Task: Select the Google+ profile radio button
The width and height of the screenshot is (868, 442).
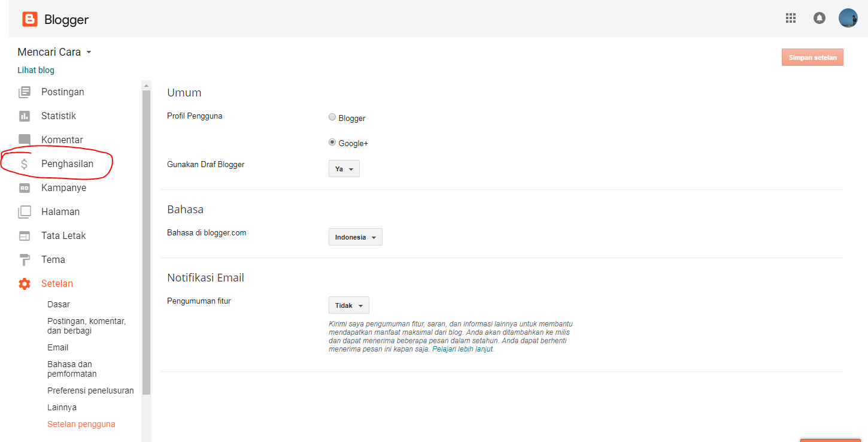Action: point(332,143)
